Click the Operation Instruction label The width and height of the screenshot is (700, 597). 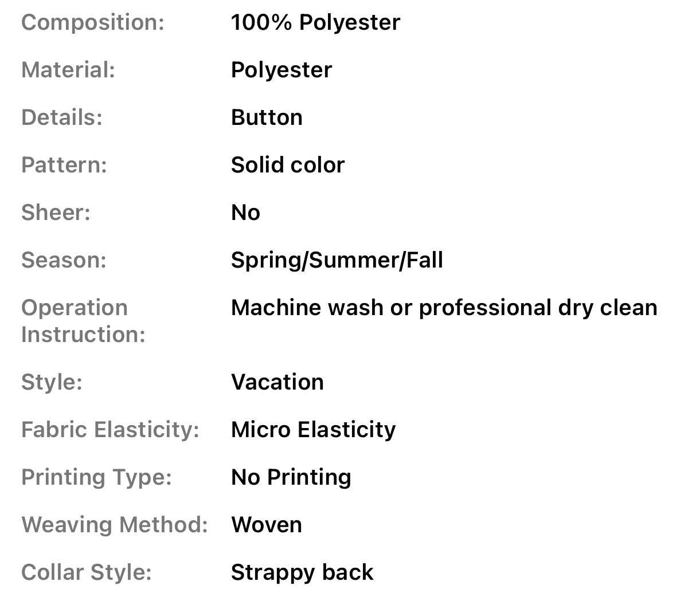83,321
